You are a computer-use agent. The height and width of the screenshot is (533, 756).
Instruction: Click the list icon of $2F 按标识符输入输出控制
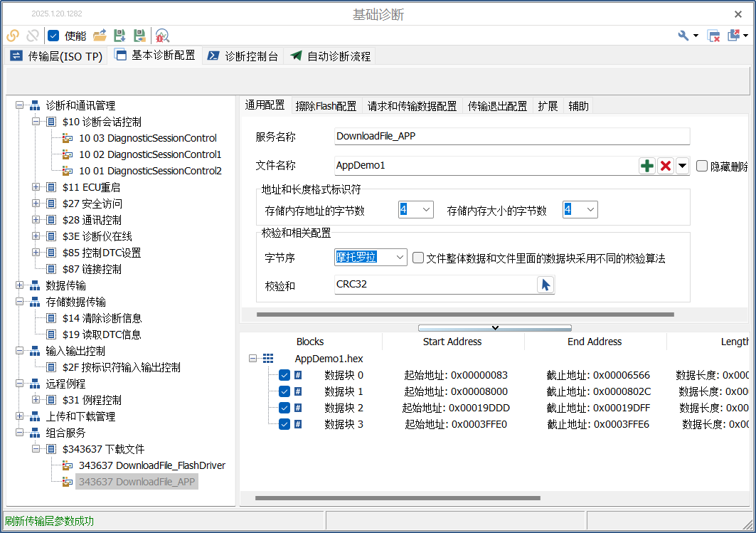click(x=51, y=368)
